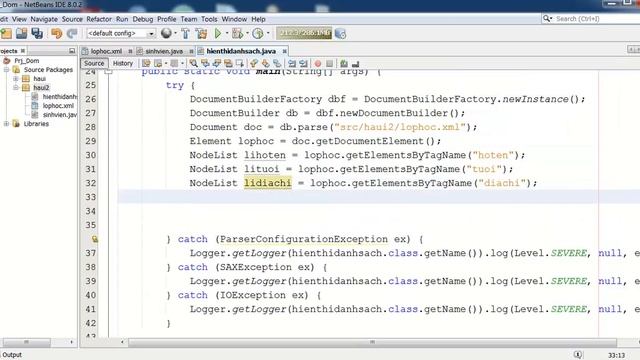Click the icon right of the memory bar

pyautogui.click(x=340, y=34)
